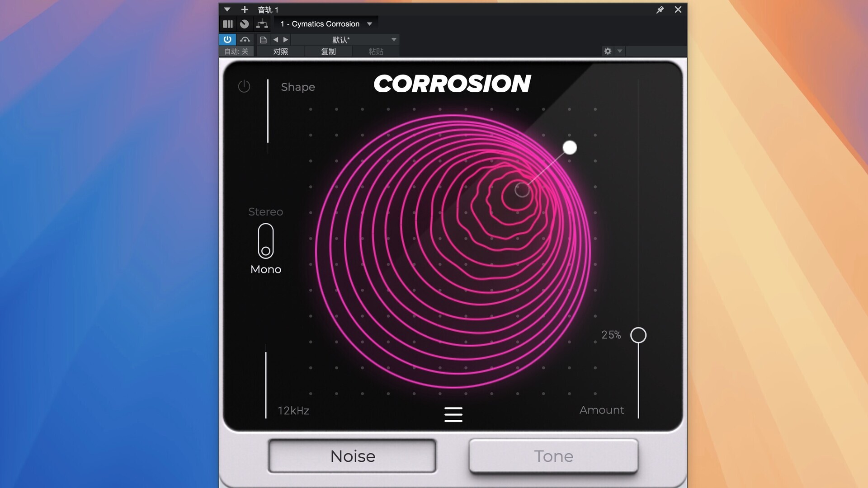868x488 pixels.
Task: Open the hamburger menu at the bottom
Action: click(x=453, y=414)
